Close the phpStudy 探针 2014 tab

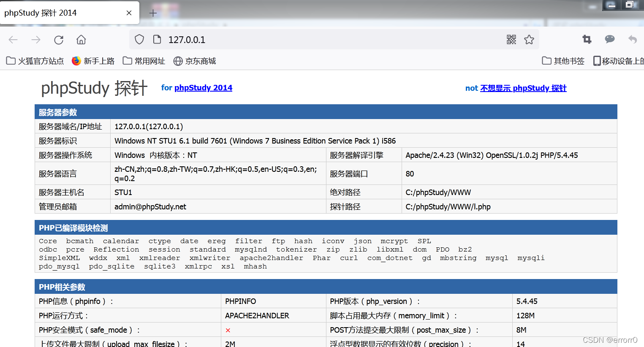tap(129, 13)
